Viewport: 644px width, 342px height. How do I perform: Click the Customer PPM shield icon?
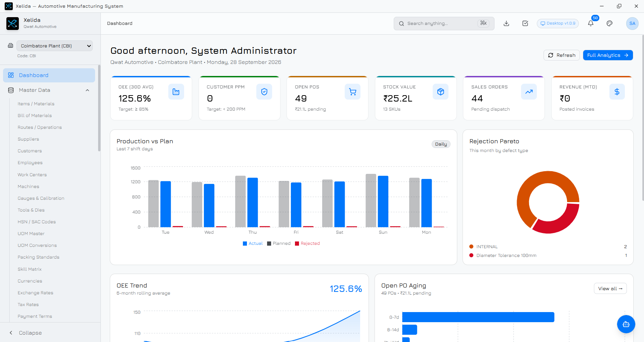click(x=264, y=92)
